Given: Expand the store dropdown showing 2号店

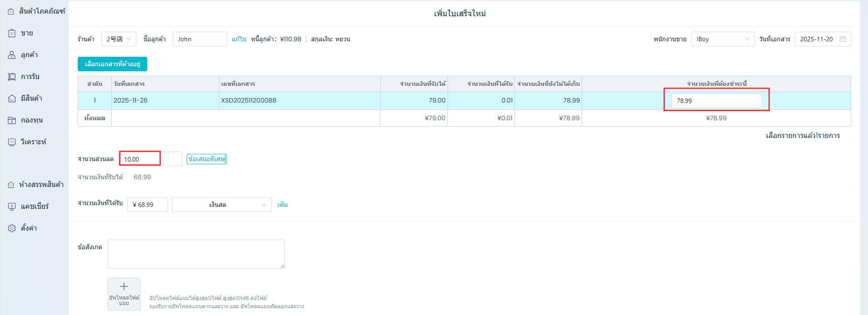Looking at the screenshot, I should (x=119, y=39).
